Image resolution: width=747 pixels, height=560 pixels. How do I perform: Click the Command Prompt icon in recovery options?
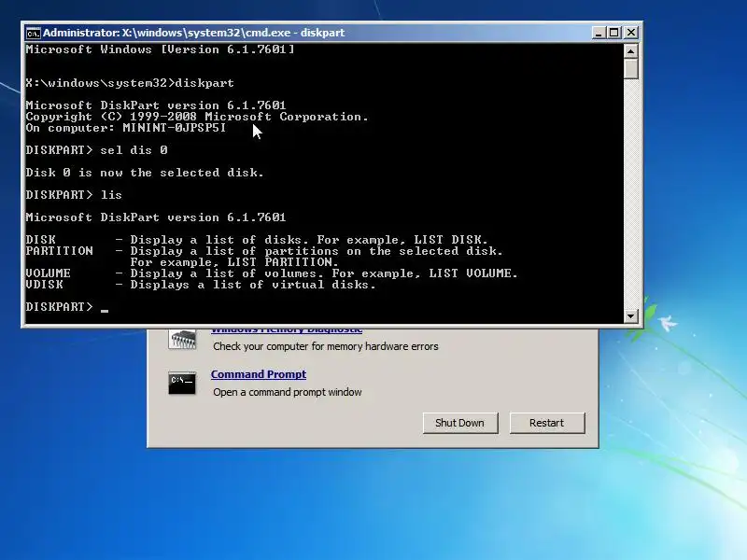182,383
